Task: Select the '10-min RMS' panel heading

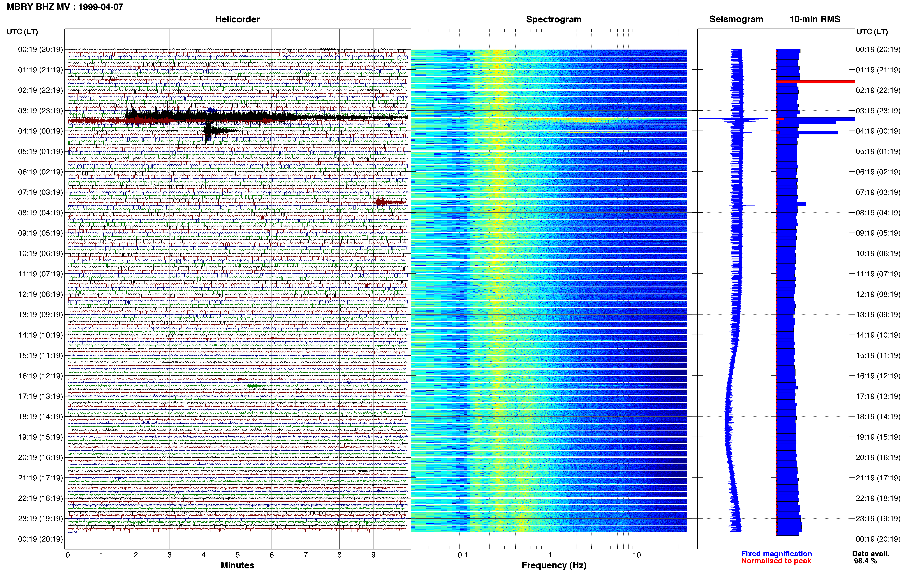Action: click(815, 19)
